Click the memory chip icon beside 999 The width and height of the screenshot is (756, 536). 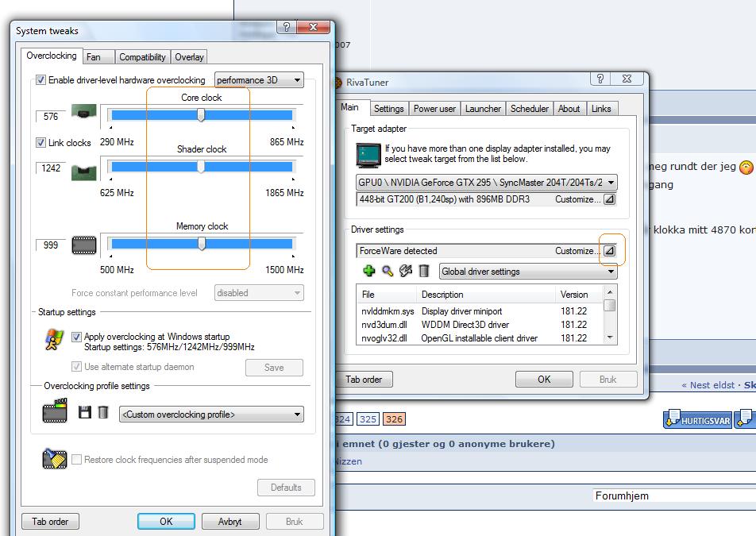(x=84, y=245)
